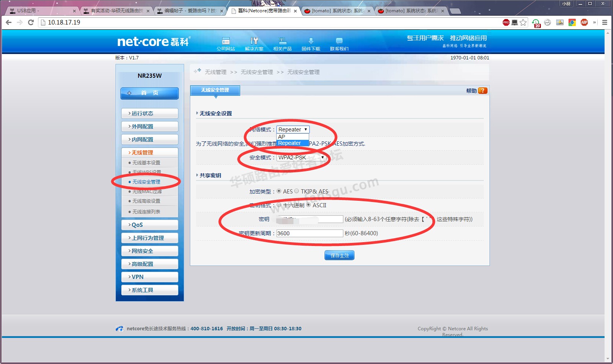Expand the 内网配置 sidebar section
Viewport: 613px width, 364px height.
(150, 139)
